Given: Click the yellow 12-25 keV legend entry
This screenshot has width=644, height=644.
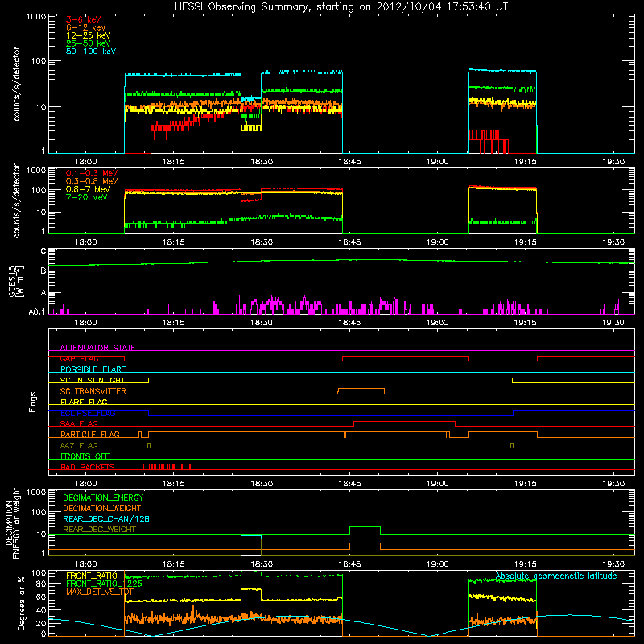Looking at the screenshot, I should (89, 35).
